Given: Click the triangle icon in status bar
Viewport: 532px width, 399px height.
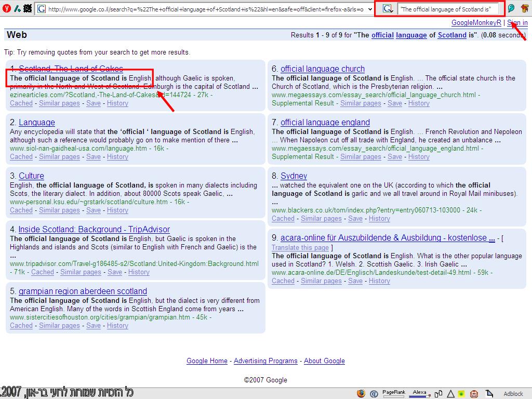Looking at the screenshot, I should (x=450, y=394).
